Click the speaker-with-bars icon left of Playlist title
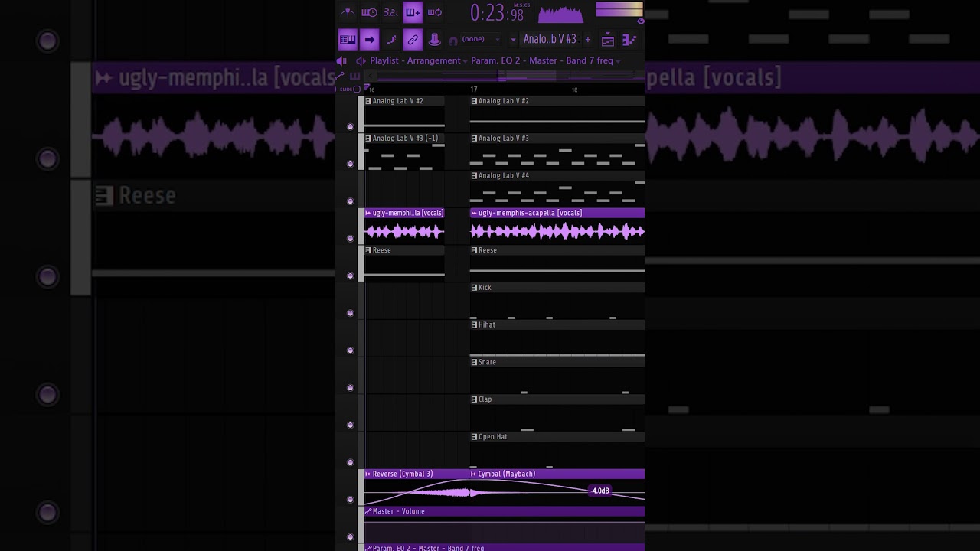 [x=341, y=60]
